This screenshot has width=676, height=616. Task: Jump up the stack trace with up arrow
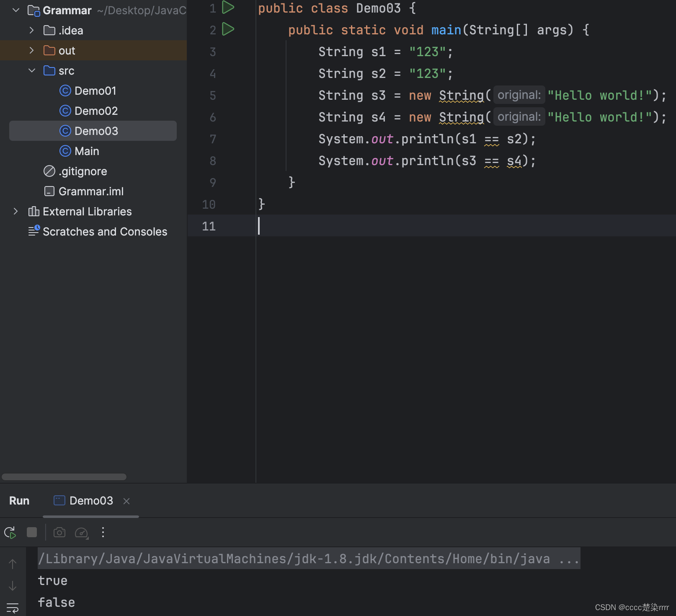(x=13, y=564)
